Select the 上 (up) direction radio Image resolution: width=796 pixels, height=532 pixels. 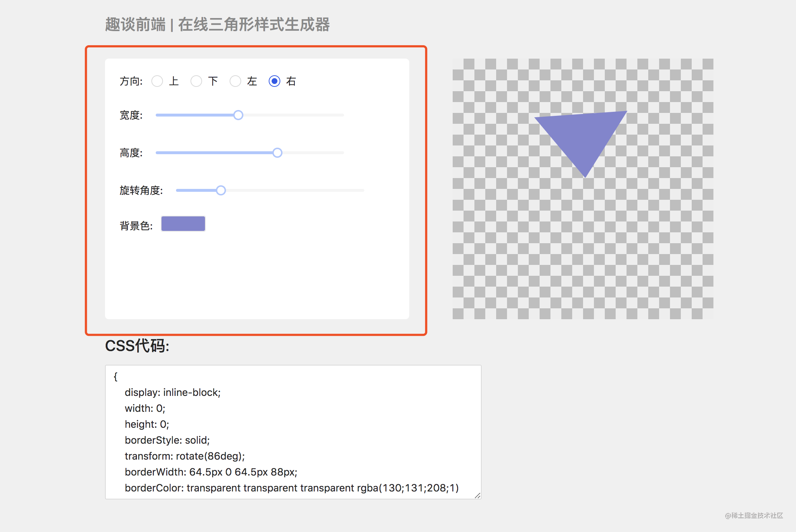coord(157,81)
